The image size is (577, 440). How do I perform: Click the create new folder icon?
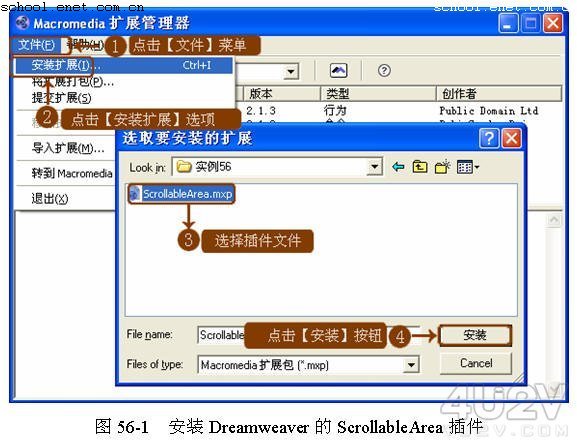(x=443, y=167)
